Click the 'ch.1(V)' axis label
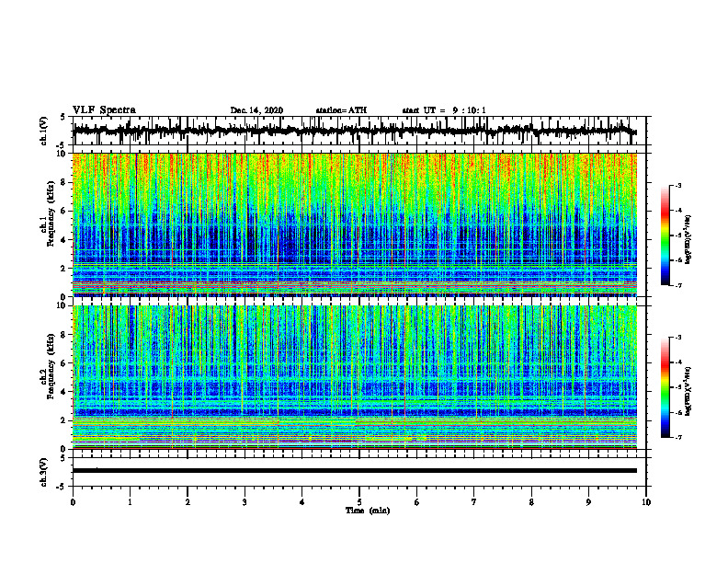This screenshot has width=728, height=563. (44, 131)
